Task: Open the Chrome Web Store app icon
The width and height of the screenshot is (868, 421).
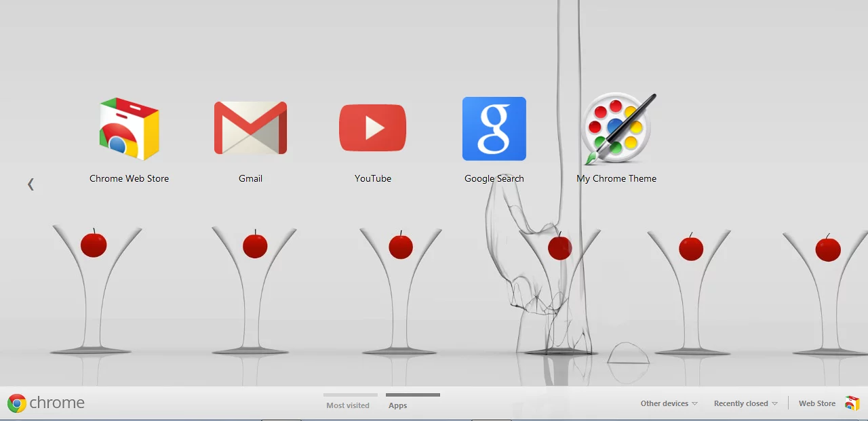Action: (129, 129)
